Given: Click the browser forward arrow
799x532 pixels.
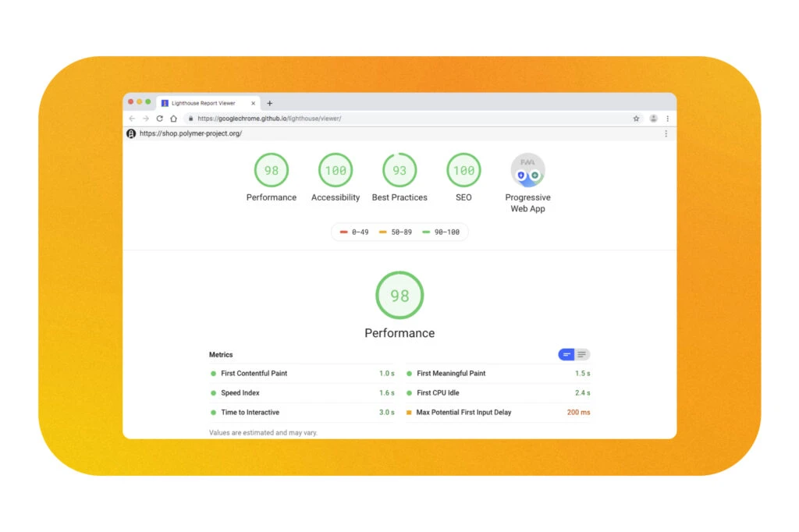Looking at the screenshot, I should (146, 119).
